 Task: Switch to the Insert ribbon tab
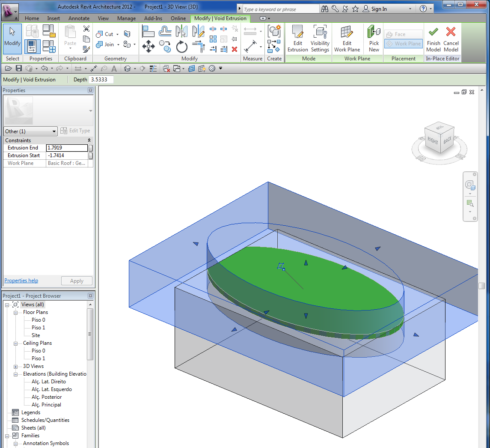(x=53, y=18)
